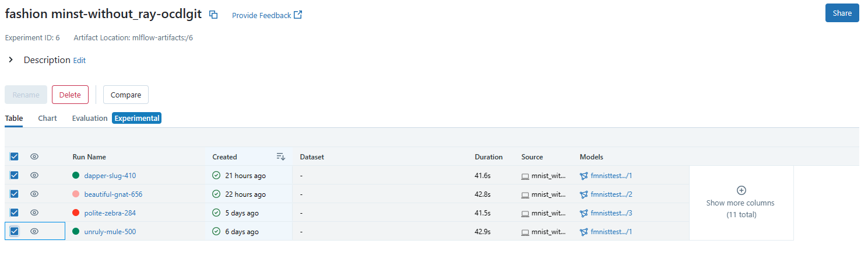Click the Share button

point(842,13)
